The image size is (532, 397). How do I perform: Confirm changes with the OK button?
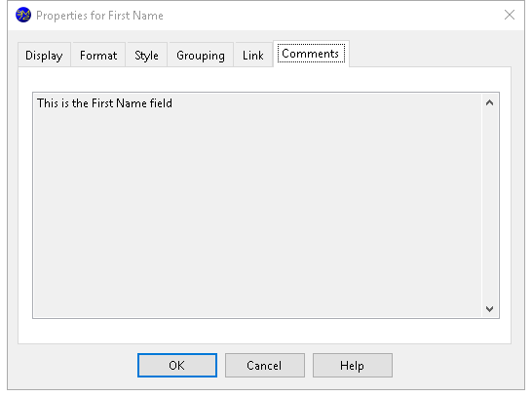pyautogui.click(x=177, y=366)
